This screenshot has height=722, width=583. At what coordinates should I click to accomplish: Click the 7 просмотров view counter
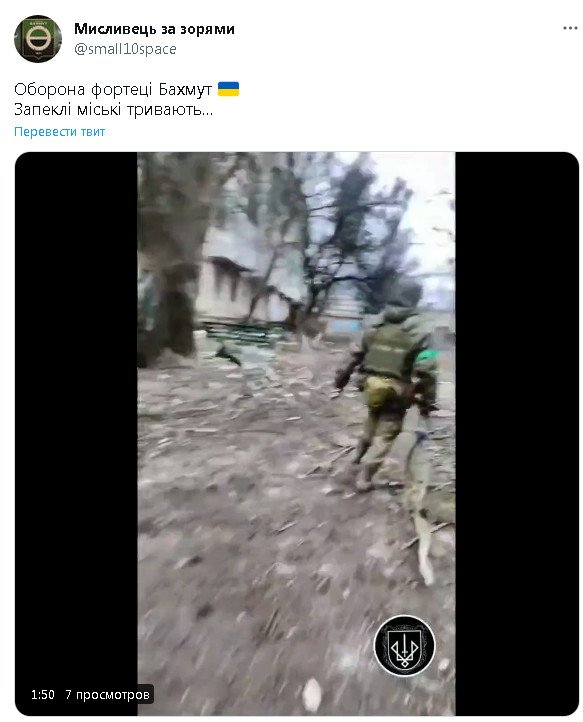107,694
